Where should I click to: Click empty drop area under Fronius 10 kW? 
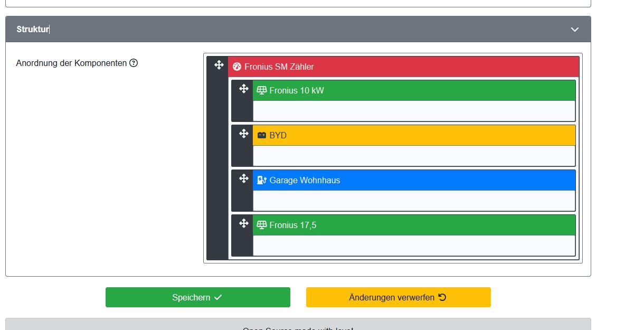(414, 111)
